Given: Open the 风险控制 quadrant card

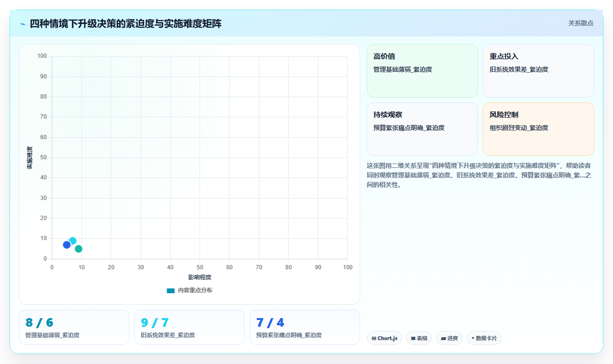Looking at the screenshot, I should 538,129.
